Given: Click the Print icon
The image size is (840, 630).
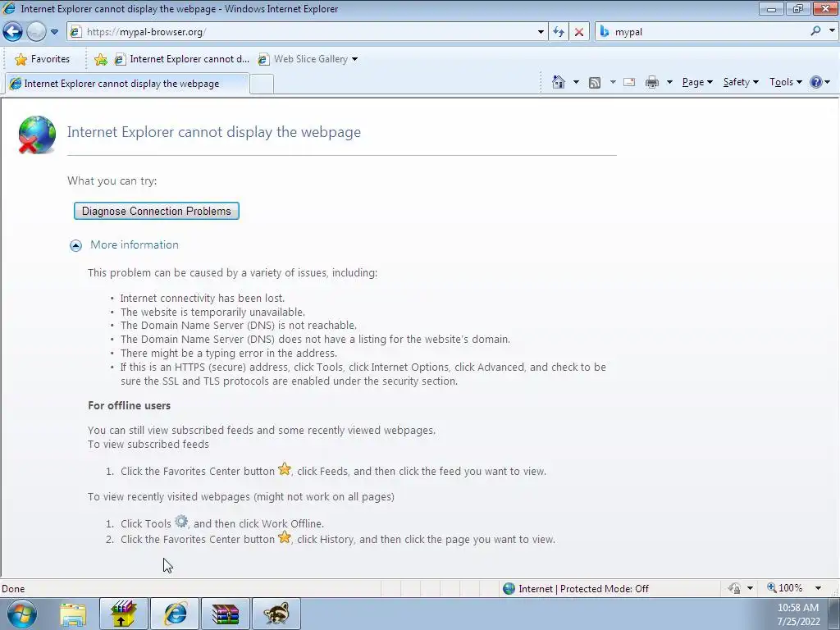Looking at the screenshot, I should coord(652,83).
